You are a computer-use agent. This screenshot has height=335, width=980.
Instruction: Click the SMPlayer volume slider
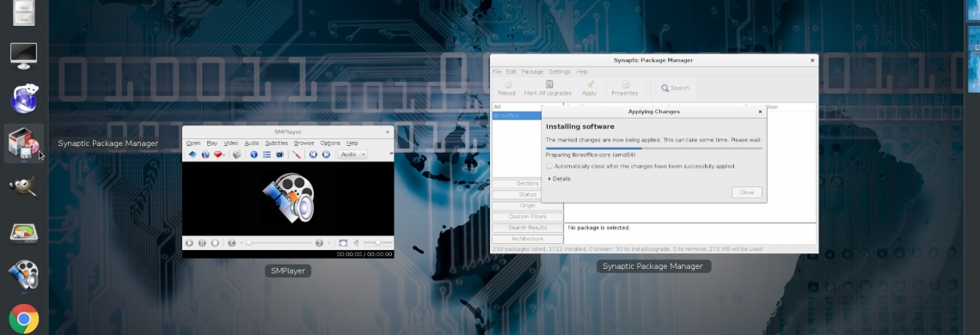377,243
